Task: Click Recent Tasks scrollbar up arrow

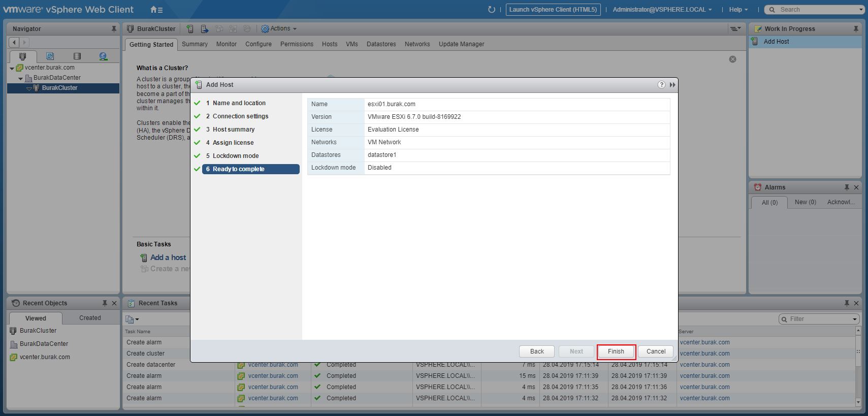Action: point(858,330)
